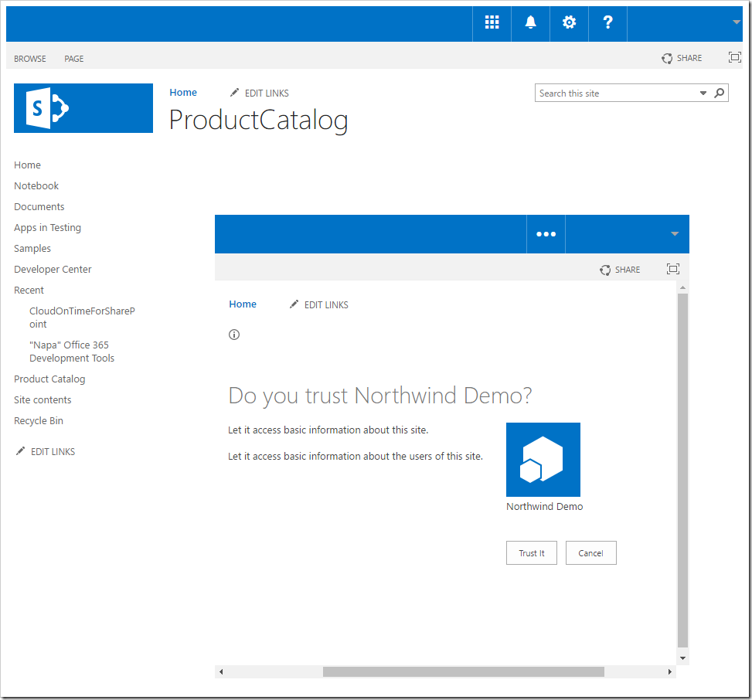This screenshot has height=700, width=752.
Task: Toggle focus on content icon in top ribbon
Action: click(x=735, y=57)
